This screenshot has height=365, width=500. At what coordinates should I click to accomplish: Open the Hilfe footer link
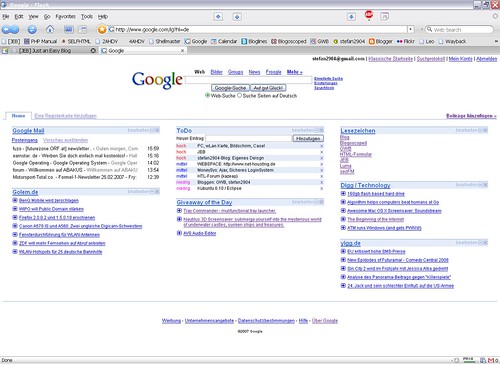click(x=303, y=321)
